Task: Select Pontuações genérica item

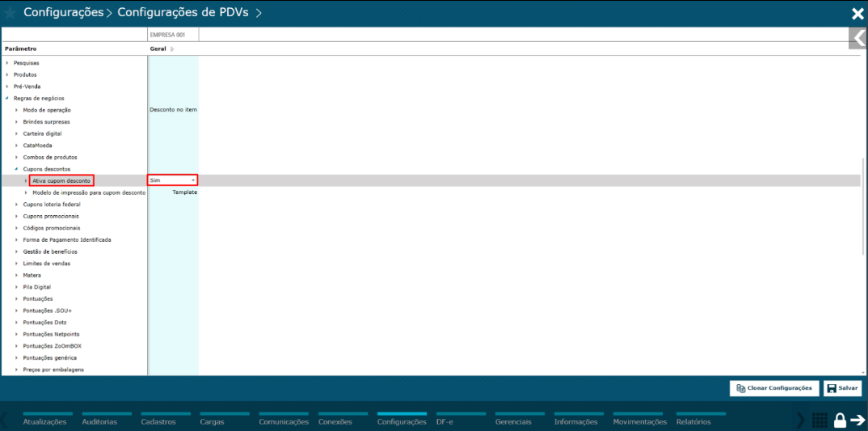Action: [x=50, y=357]
